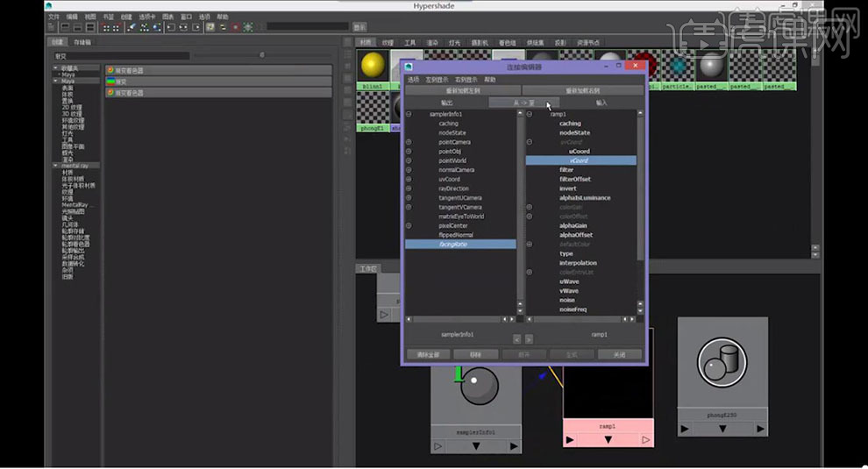Click the pink ramp1 node label

click(608, 426)
